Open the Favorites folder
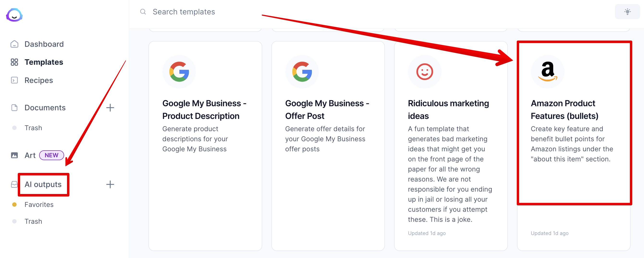This screenshot has height=258, width=644. tap(39, 205)
